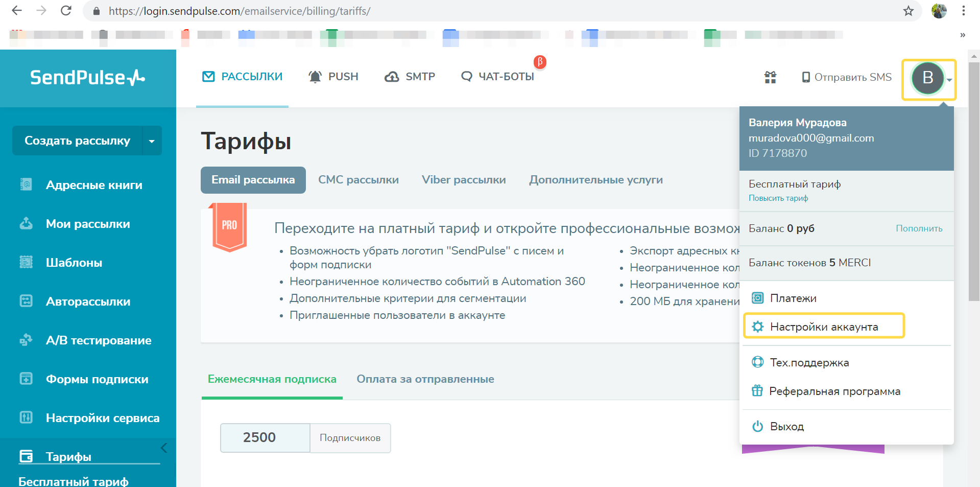
Task: Open Мои рассылки in the sidebar
Action: 88,224
